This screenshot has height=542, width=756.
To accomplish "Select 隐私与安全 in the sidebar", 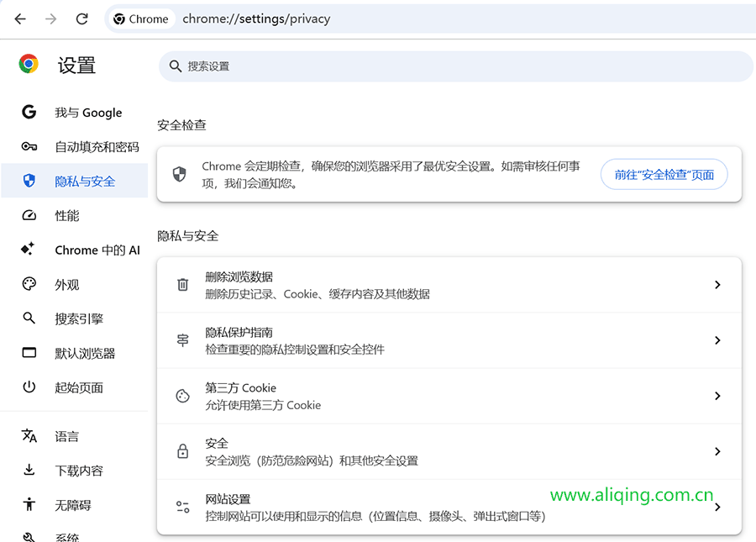I will (x=74, y=181).
